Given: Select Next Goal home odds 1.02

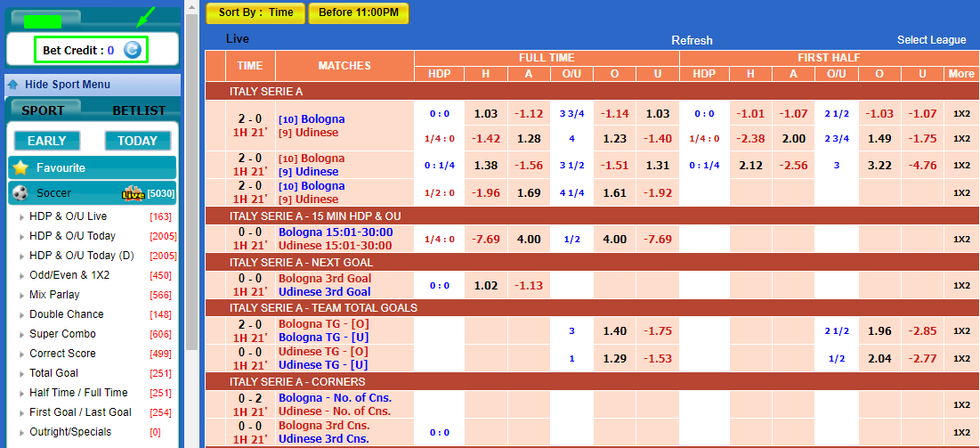Looking at the screenshot, I should pyautogui.click(x=486, y=285).
